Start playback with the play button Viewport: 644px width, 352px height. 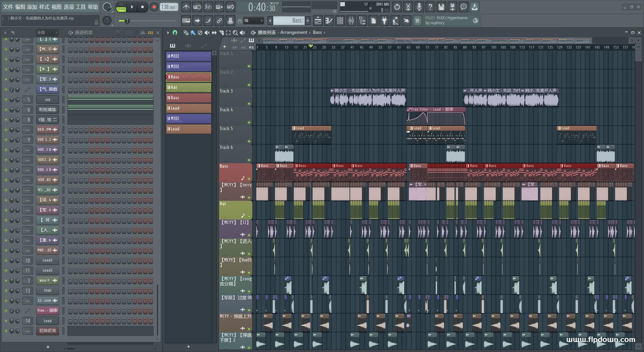(x=132, y=7)
